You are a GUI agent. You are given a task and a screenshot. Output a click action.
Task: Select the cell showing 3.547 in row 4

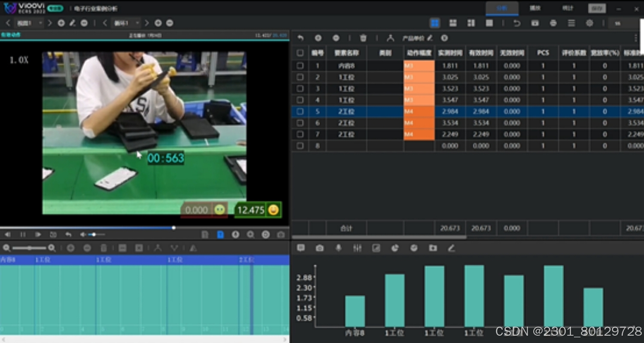(x=450, y=100)
